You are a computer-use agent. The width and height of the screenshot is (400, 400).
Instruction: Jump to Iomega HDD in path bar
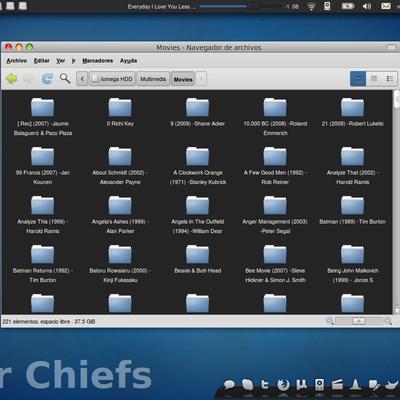[x=112, y=79]
